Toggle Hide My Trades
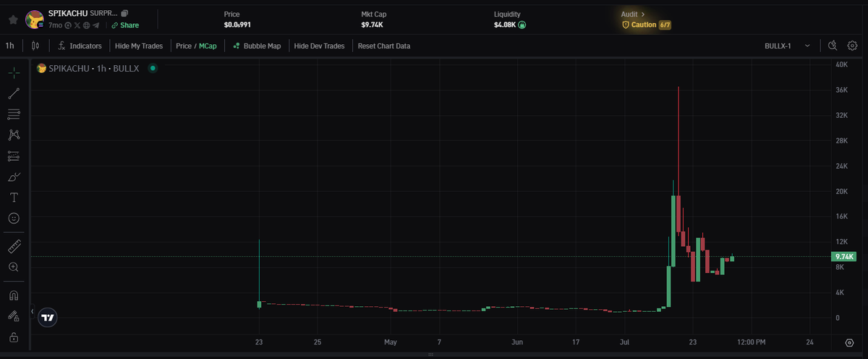 [139, 46]
